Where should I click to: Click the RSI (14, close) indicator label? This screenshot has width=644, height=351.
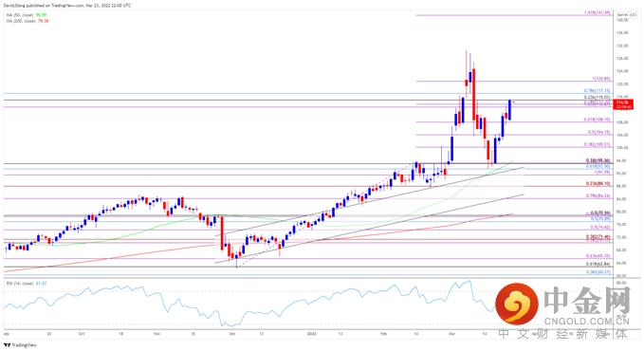pyautogui.click(x=20, y=284)
